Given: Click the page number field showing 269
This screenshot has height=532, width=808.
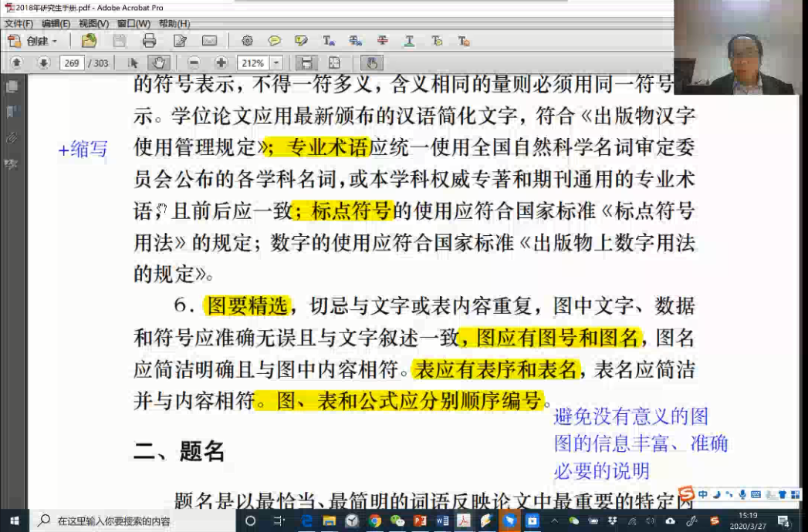Looking at the screenshot, I should 72,63.
